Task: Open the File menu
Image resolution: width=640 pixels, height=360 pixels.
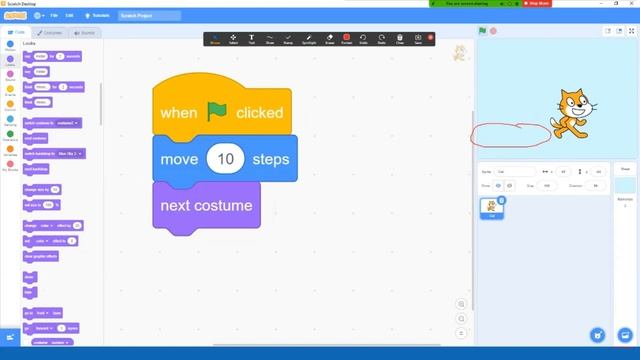Action: click(x=54, y=16)
